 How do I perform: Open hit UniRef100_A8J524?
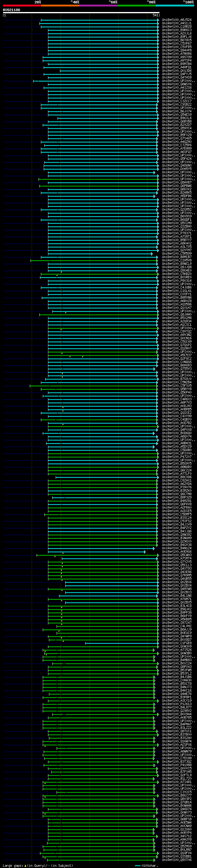pyautogui.click(x=177, y=20)
